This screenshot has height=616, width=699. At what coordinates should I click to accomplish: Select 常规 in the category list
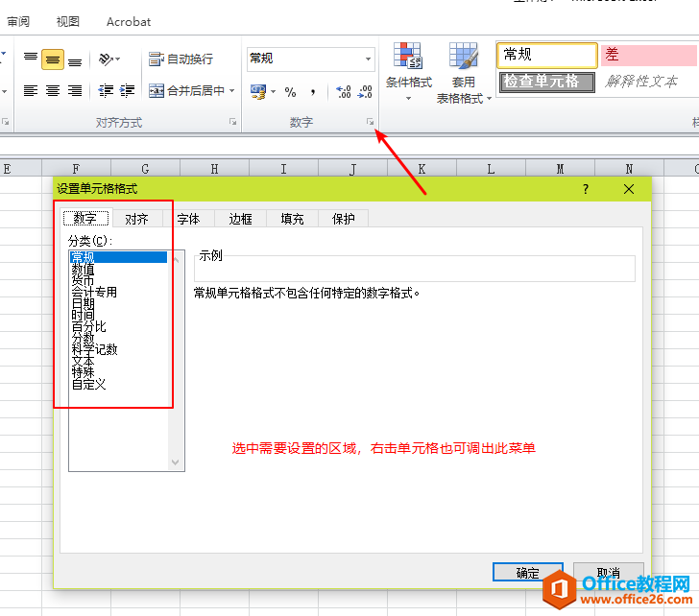click(118, 257)
